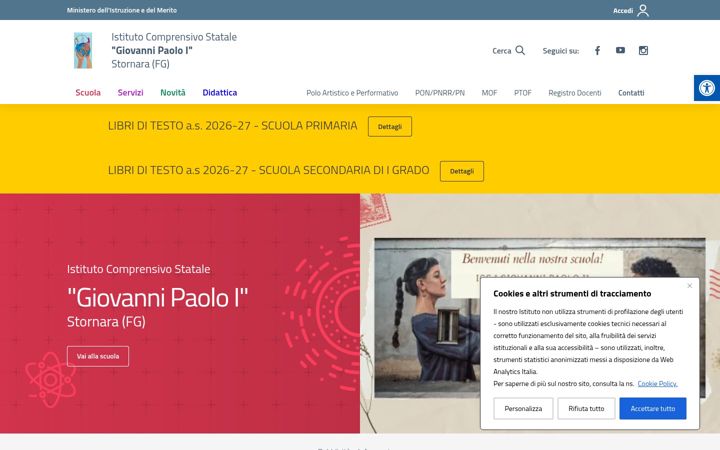Click the cookie dialog heading text
Viewport: 720px width, 450px height.
tap(572, 293)
